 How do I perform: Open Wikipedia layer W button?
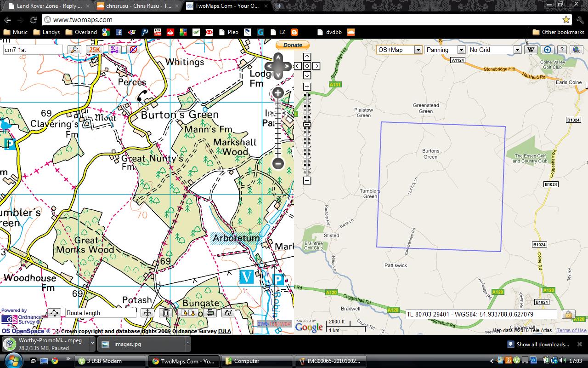(x=531, y=50)
